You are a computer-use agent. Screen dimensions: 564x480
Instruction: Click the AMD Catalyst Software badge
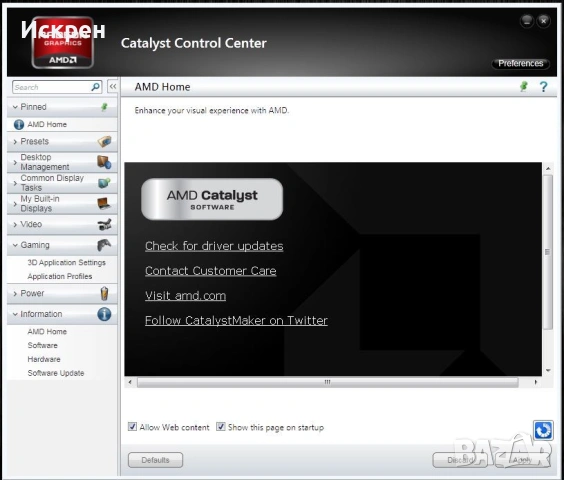(x=212, y=199)
